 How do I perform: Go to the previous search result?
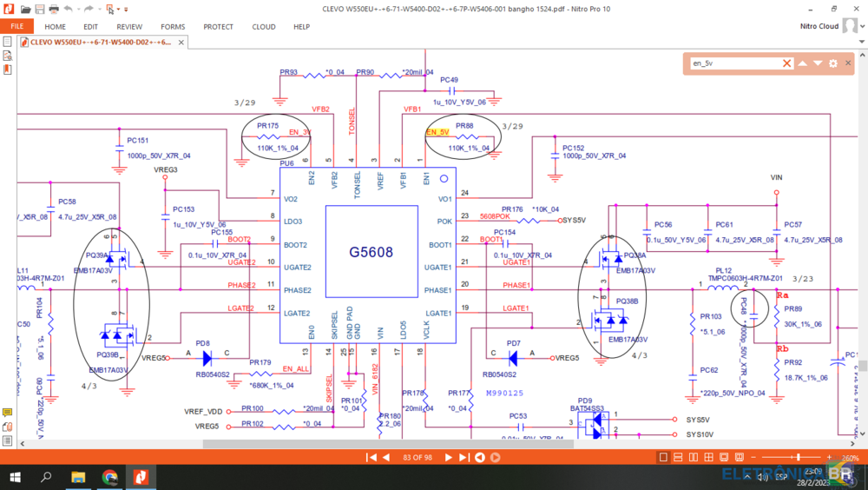(x=803, y=63)
